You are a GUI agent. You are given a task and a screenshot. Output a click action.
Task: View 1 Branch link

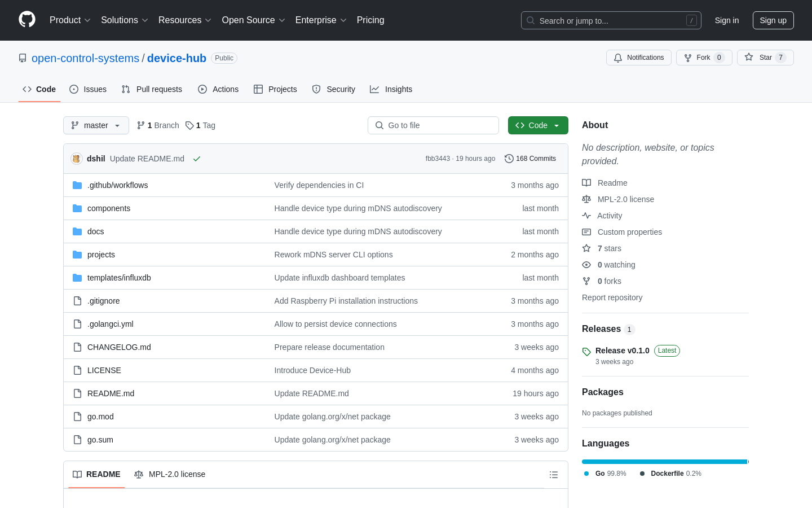158,125
